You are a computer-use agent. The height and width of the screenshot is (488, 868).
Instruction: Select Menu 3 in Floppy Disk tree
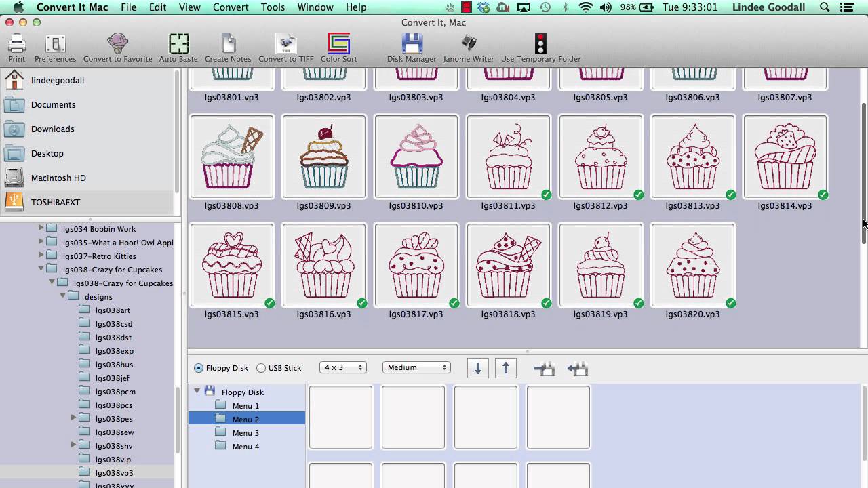pyautogui.click(x=247, y=432)
